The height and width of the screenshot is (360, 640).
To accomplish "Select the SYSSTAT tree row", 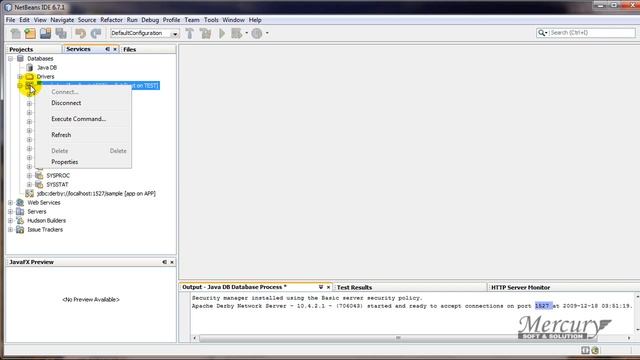I will point(57,184).
